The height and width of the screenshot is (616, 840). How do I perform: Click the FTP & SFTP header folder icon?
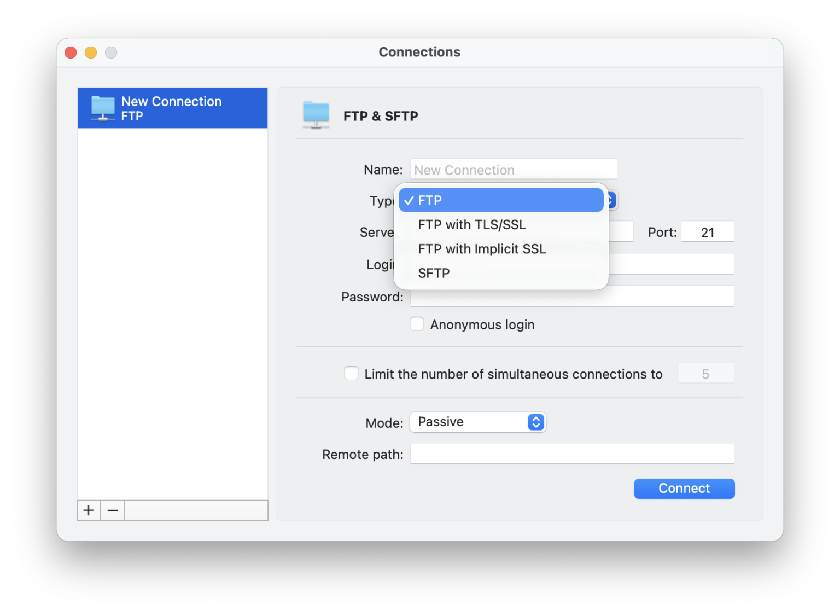316,115
